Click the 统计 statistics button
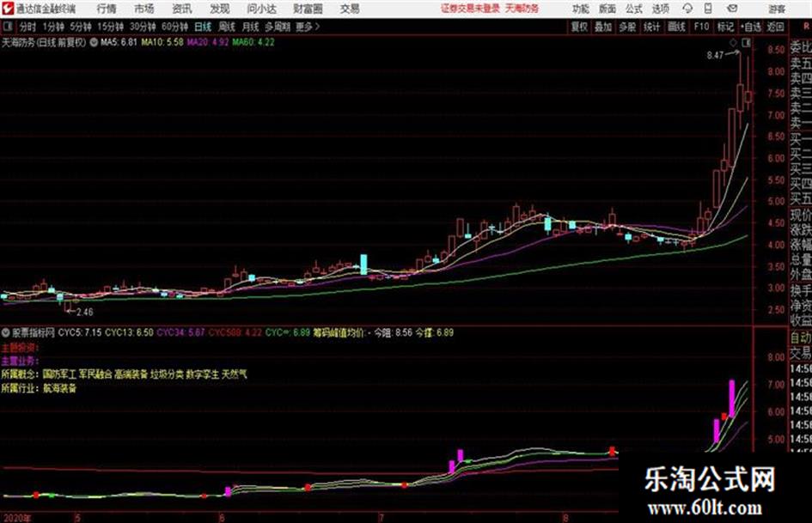This screenshot has width=812, height=523. (x=651, y=27)
